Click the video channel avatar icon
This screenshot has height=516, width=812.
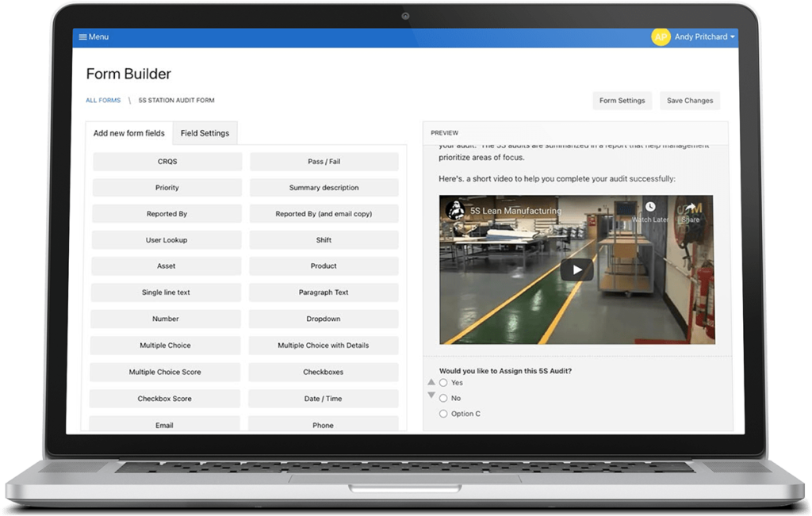click(455, 211)
